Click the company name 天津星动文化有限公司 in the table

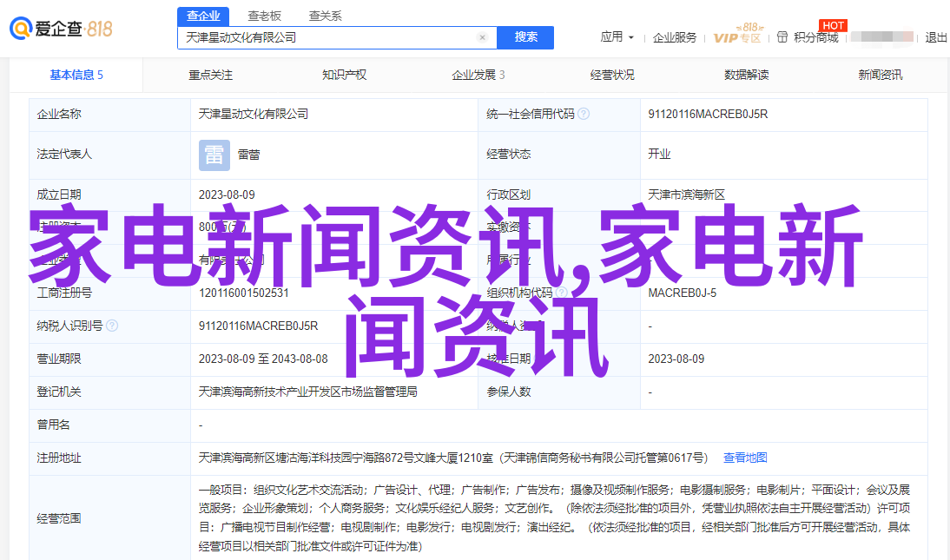(254, 114)
